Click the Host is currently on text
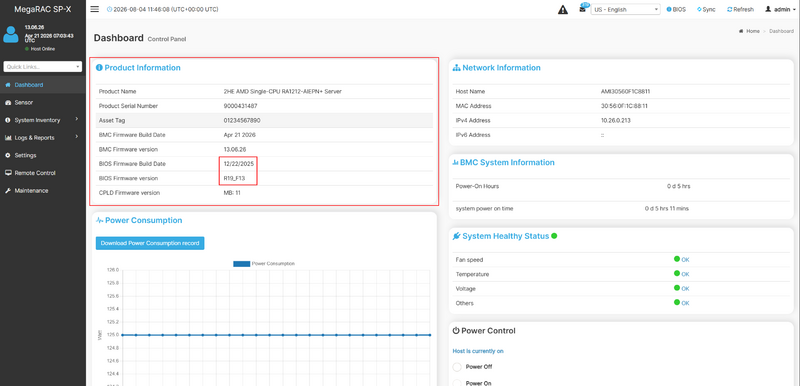Screen dimensions: 800x386 pos(478,351)
